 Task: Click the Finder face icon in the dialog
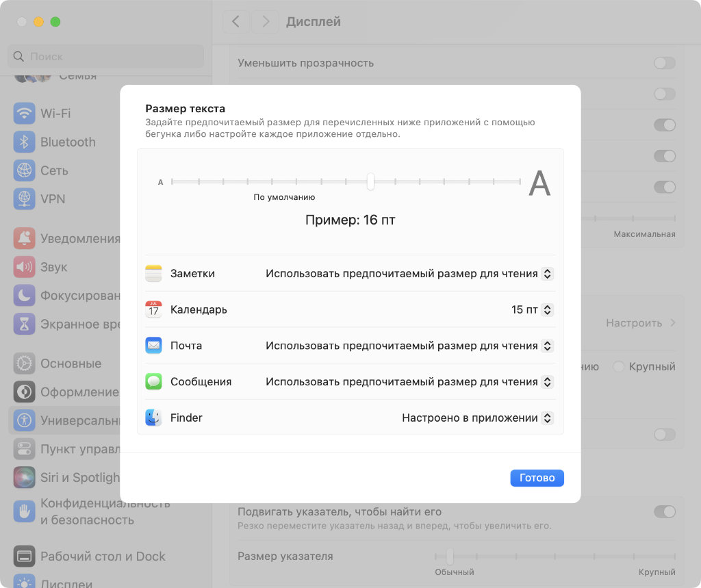pos(153,418)
